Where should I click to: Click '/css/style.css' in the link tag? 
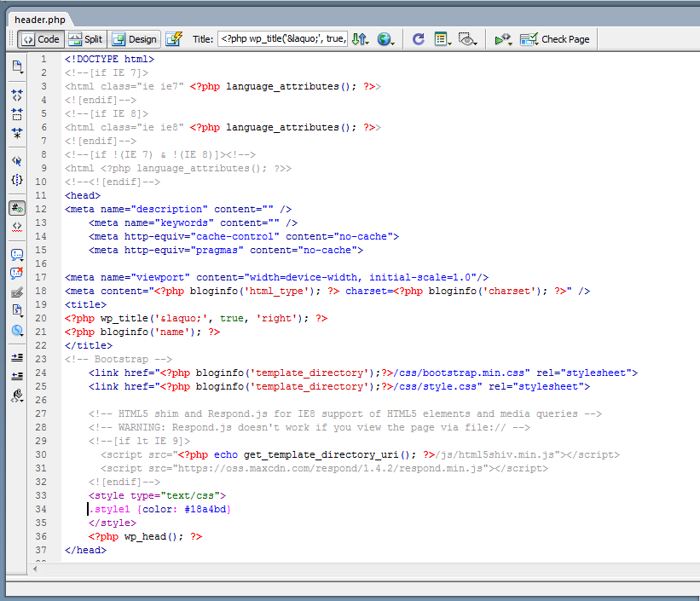click(x=435, y=387)
